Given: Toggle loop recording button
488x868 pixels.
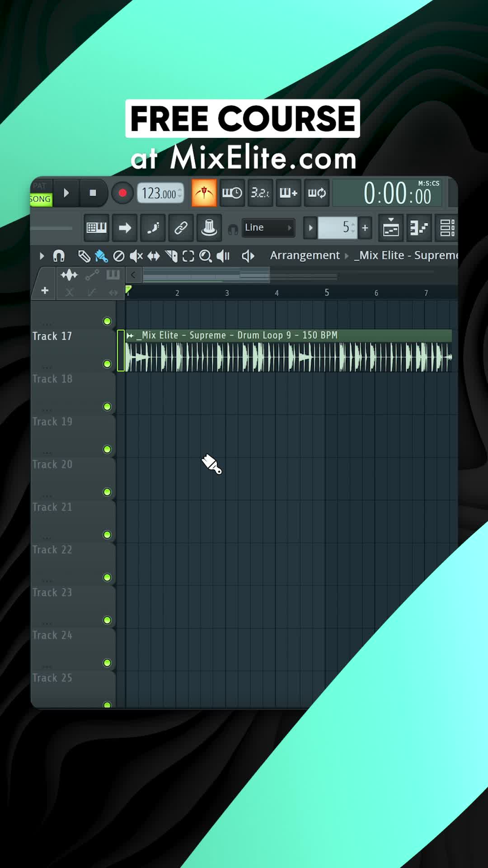Looking at the screenshot, I should [x=316, y=193].
